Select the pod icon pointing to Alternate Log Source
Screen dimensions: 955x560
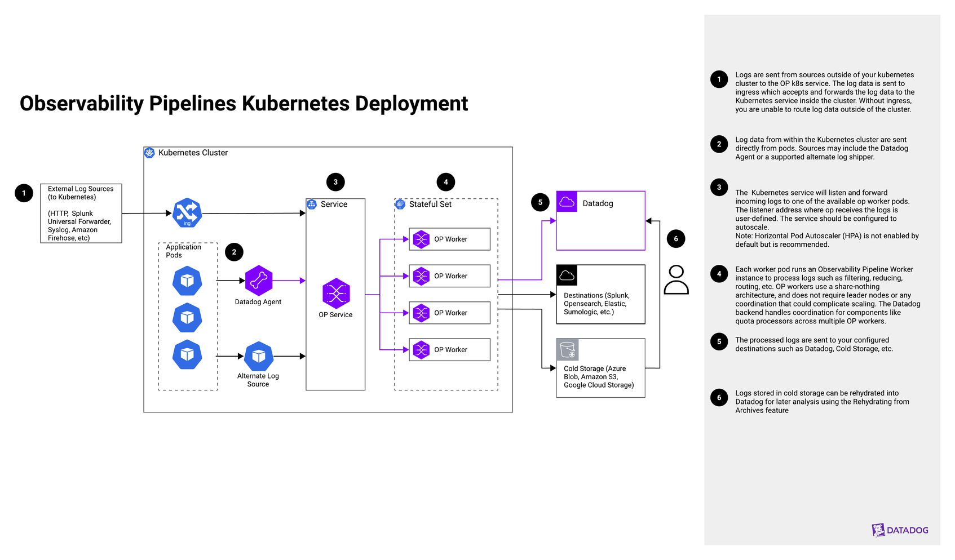click(x=187, y=355)
